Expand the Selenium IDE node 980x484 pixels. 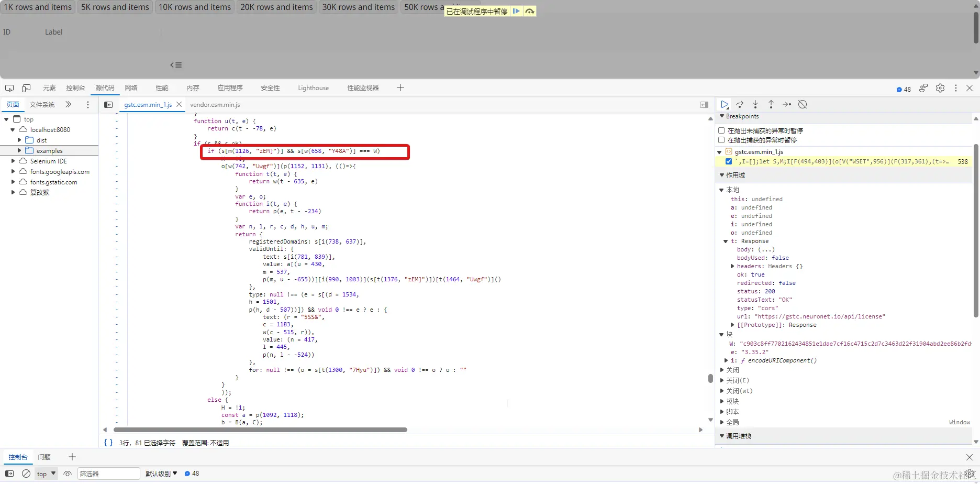pyautogui.click(x=13, y=161)
